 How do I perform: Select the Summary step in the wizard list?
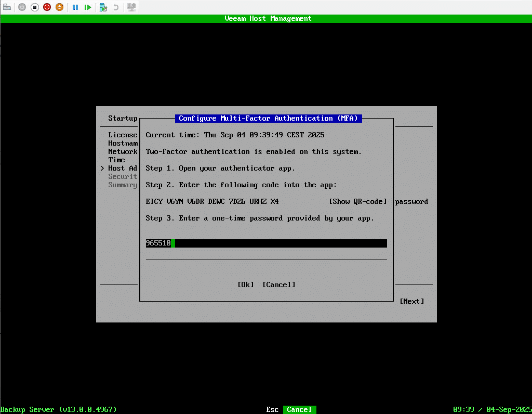point(123,185)
